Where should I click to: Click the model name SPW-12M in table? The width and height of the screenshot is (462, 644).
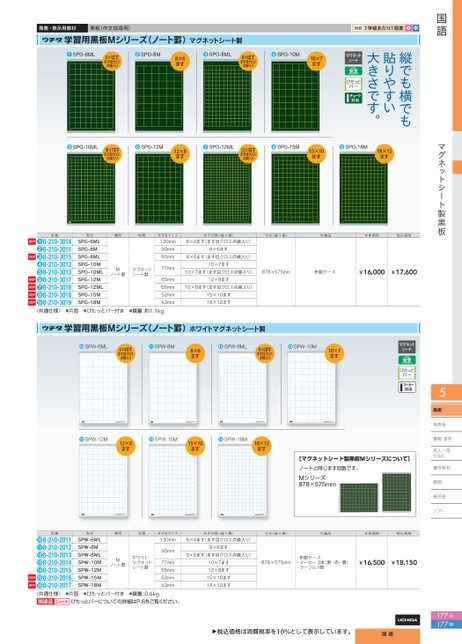[90, 570]
